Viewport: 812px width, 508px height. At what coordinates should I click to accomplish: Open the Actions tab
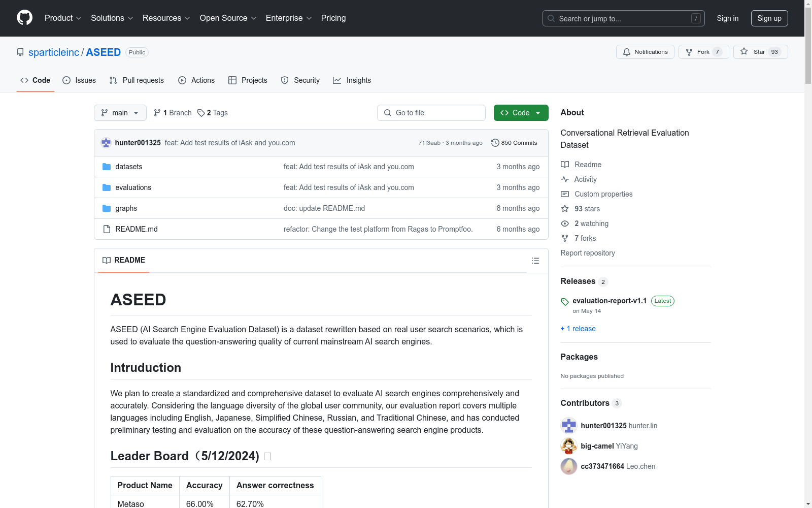pyautogui.click(x=196, y=80)
